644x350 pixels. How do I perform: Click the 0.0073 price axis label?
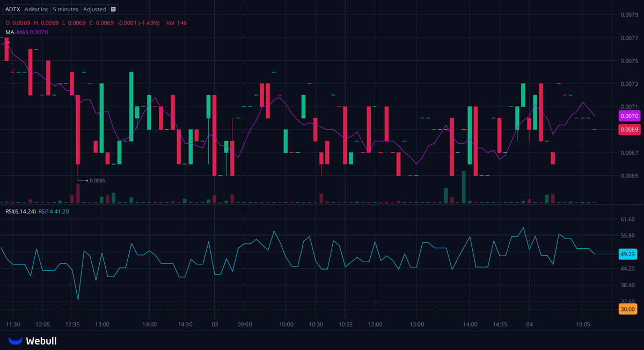tap(628, 84)
